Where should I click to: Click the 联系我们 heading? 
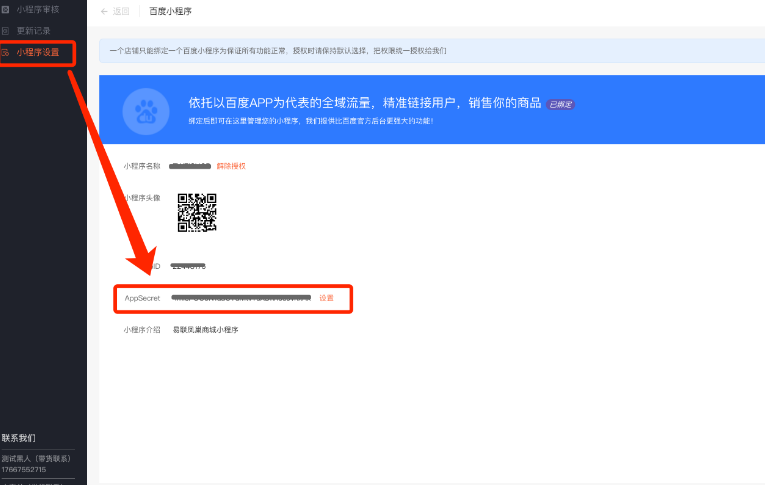(19, 438)
